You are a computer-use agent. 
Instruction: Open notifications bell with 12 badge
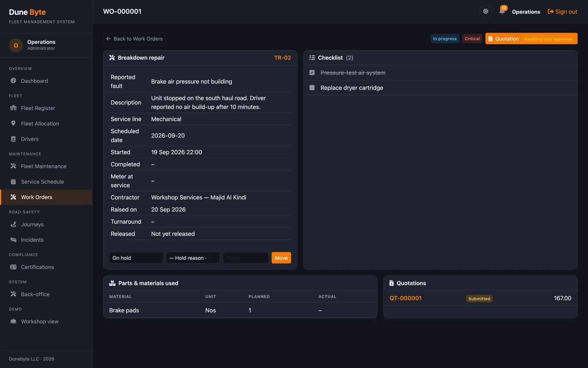pyautogui.click(x=502, y=11)
